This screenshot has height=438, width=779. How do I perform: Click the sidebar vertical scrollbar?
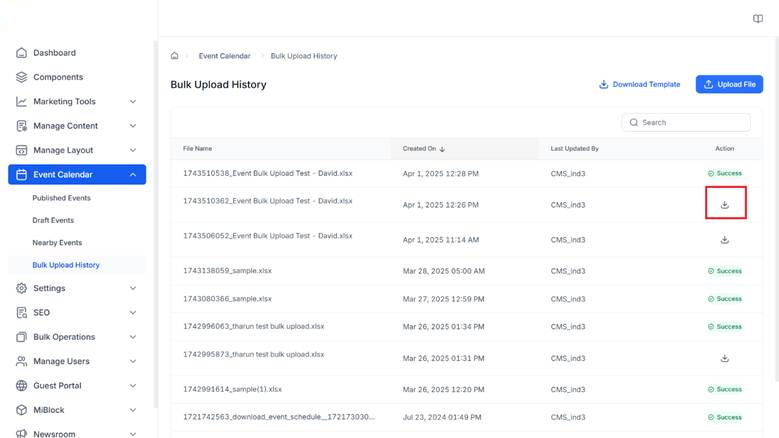coord(156,223)
